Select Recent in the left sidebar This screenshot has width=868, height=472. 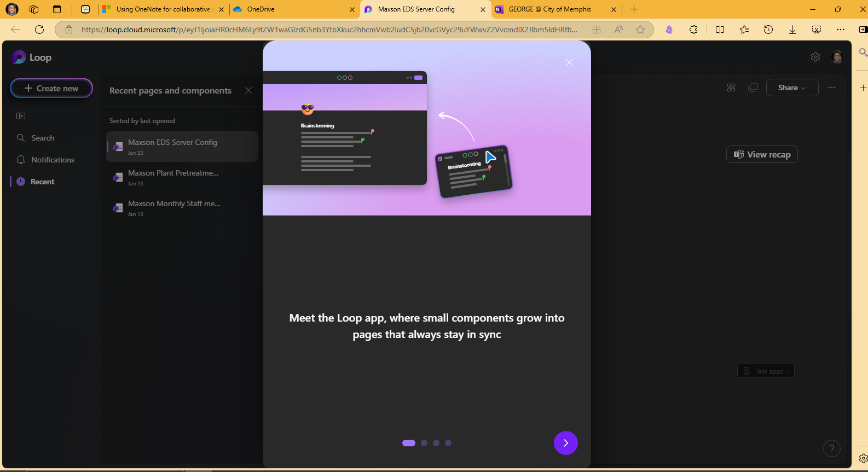[42, 182]
